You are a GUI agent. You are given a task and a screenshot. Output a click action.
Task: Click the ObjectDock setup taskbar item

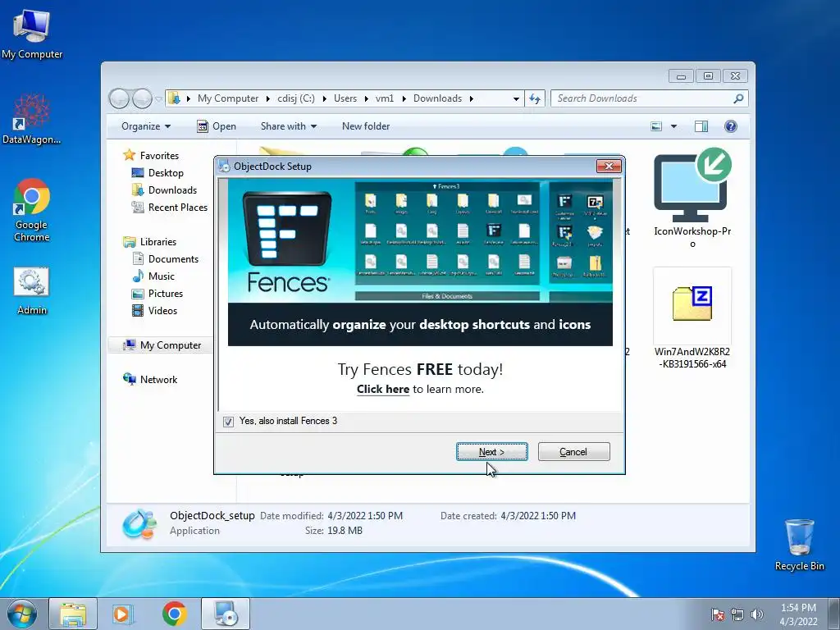point(226,614)
